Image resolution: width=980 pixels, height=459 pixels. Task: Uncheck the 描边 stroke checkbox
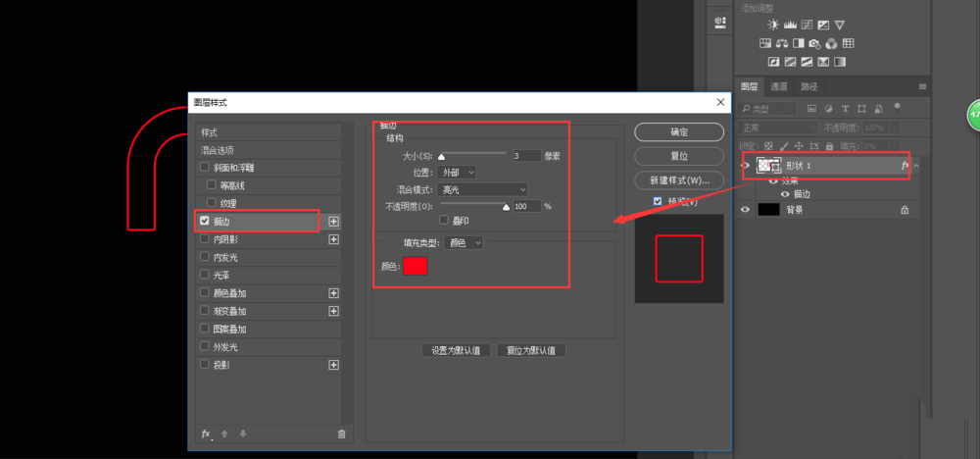[205, 221]
